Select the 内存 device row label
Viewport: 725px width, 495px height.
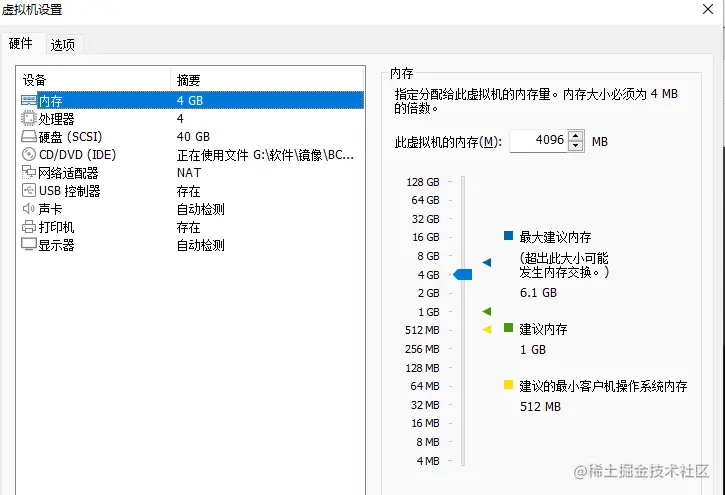click(50, 101)
